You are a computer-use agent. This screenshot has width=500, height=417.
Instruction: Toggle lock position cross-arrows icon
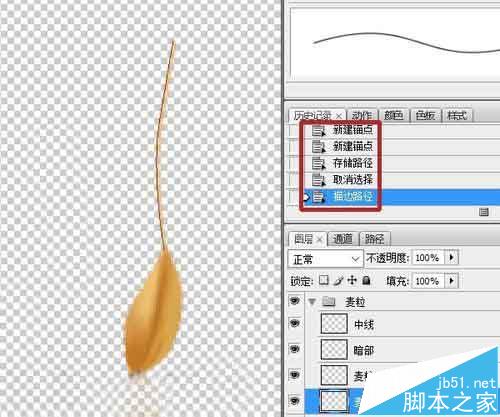[x=352, y=280]
